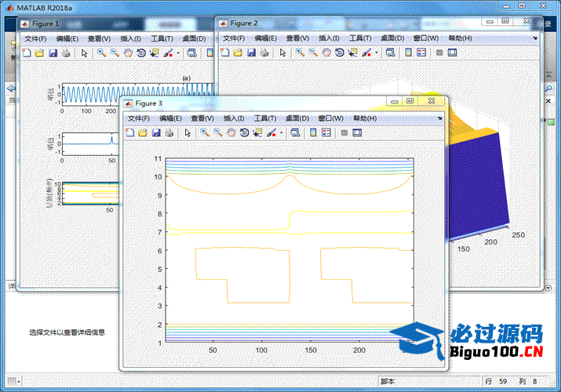
Task: Click 选择文件以查看详细信息 text in details panel
Action: coord(67,332)
